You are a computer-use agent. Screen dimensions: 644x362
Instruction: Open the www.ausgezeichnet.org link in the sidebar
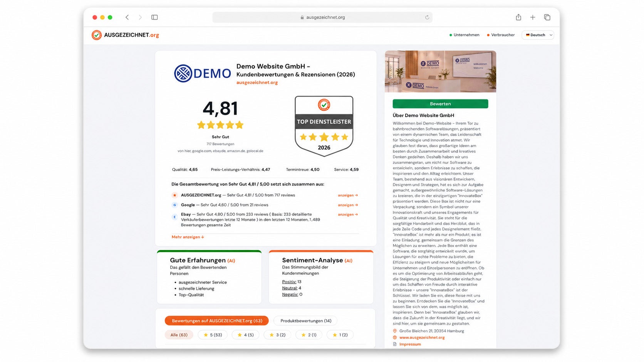[x=422, y=337]
